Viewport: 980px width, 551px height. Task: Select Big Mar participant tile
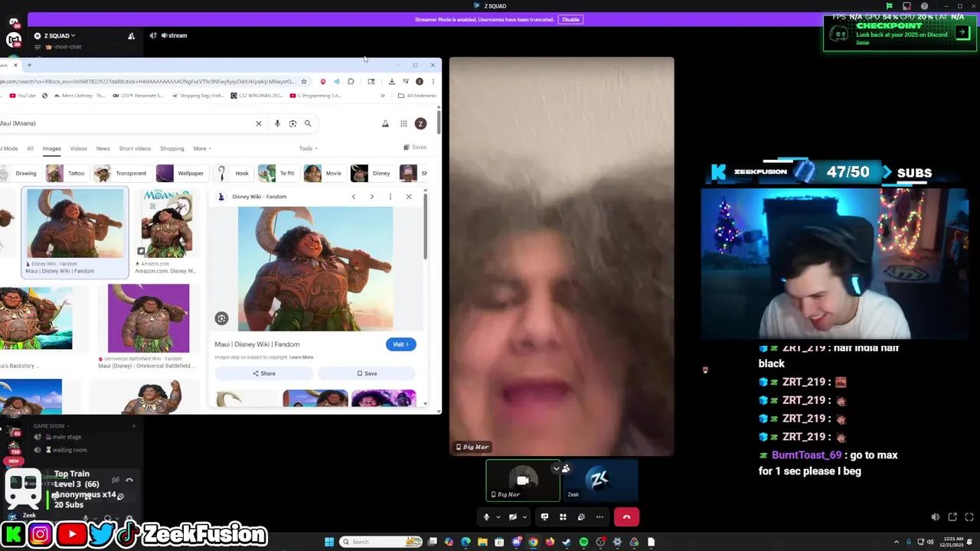(523, 481)
